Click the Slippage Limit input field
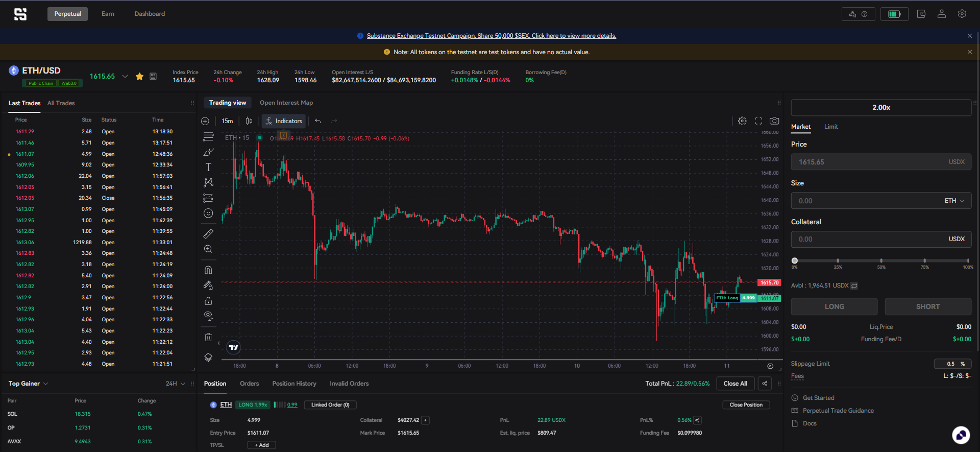 (952, 364)
